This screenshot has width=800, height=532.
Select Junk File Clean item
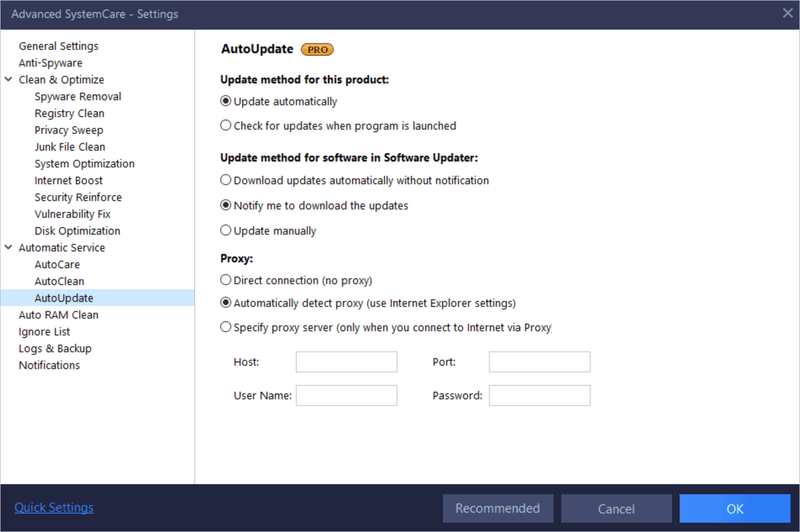click(x=70, y=147)
